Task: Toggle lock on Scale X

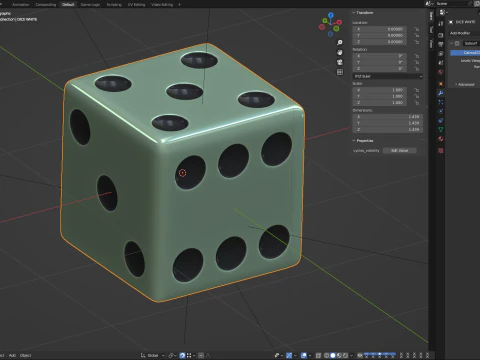Action: click(x=416, y=90)
